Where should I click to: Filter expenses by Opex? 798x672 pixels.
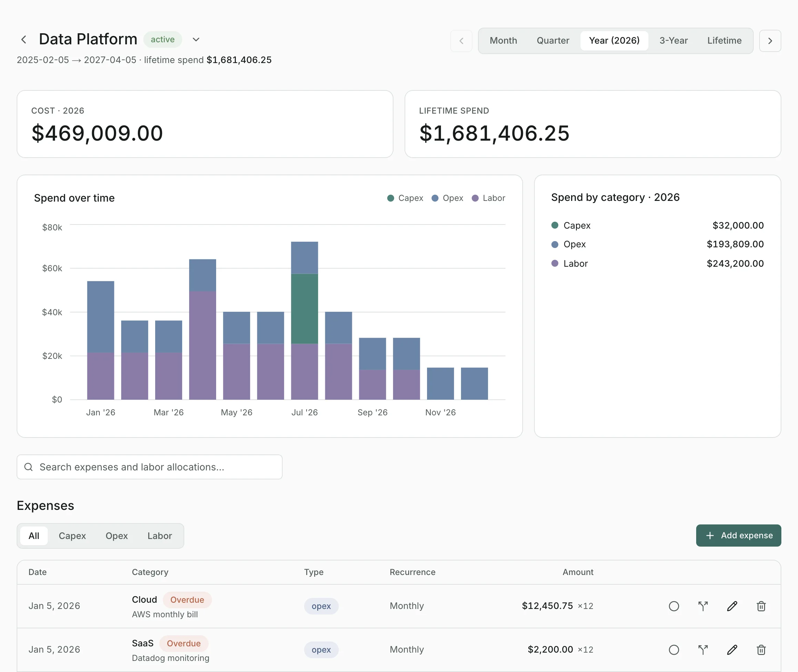pyautogui.click(x=117, y=536)
